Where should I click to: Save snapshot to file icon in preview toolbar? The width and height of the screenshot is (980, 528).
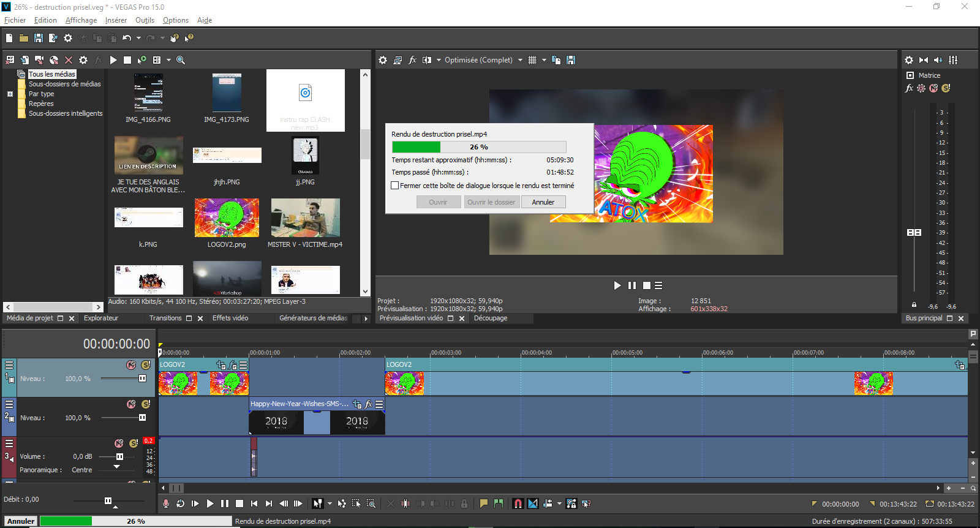571,60
